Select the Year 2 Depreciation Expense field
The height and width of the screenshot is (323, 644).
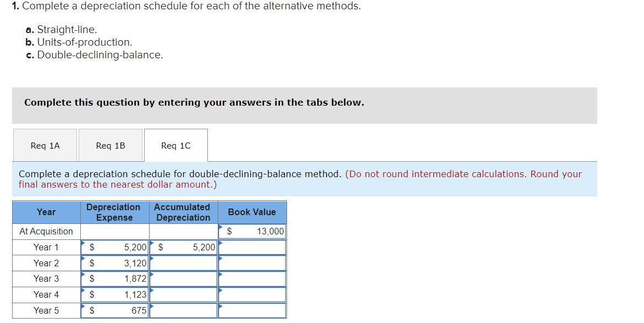[x=115, y=263]
